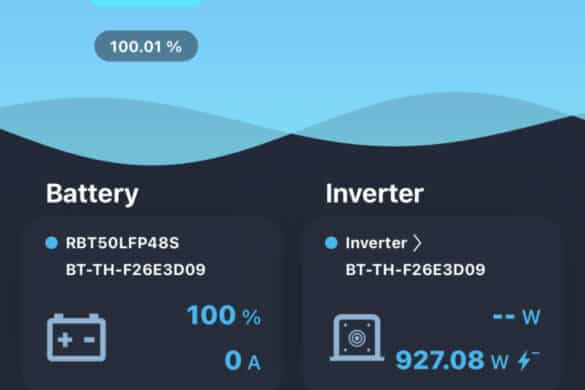The height and width of the screenshot is (390, 585).
Task: Select inverter ID BT-TH-F26E3D09 in Inverter card
Action: (416, 270)
